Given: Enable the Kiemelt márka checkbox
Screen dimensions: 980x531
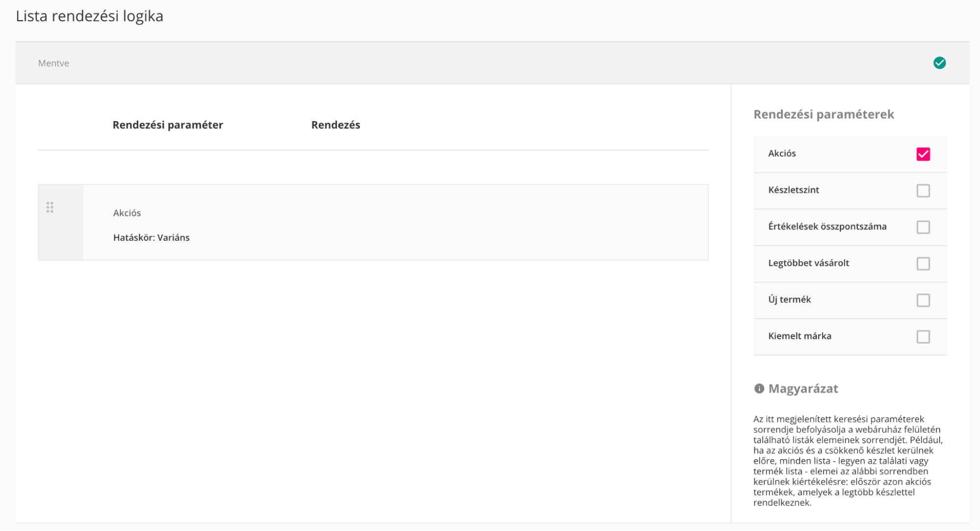Looking at the screenshot, I should pos(923,336).
